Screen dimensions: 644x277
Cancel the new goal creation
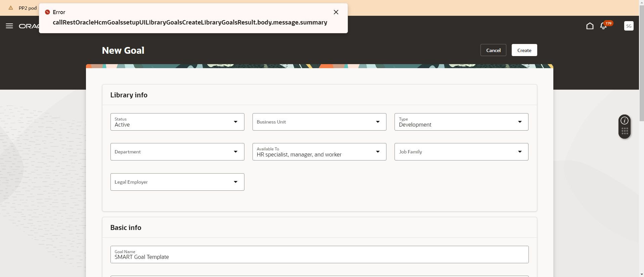pyautogui.click(x=493, y=50)
